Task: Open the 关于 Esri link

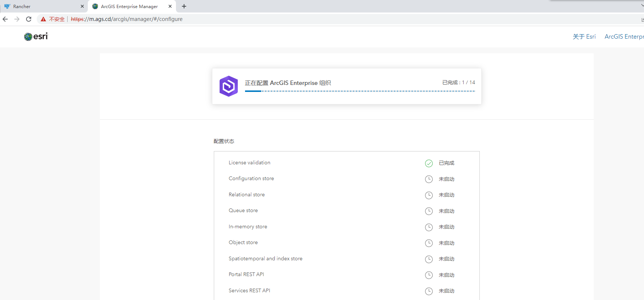Action: 584,36
